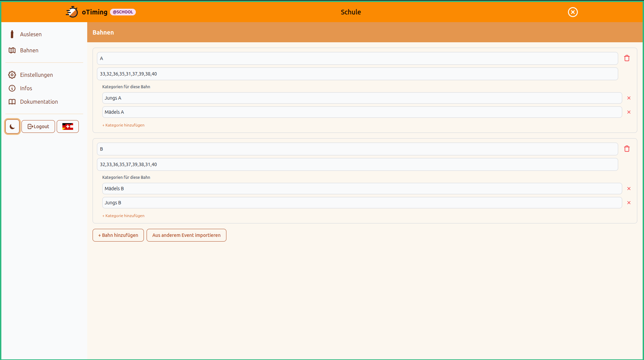Delete course B using trash icon
This screenshot has width=644, height=360.
tap(627, 149)
